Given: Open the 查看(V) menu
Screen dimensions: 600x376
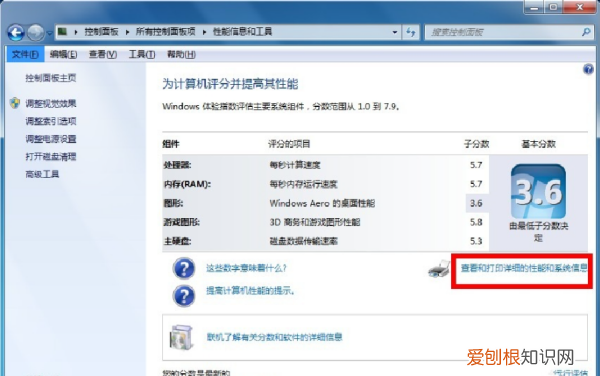Looking at the screenshot, I should click(103, 54).
